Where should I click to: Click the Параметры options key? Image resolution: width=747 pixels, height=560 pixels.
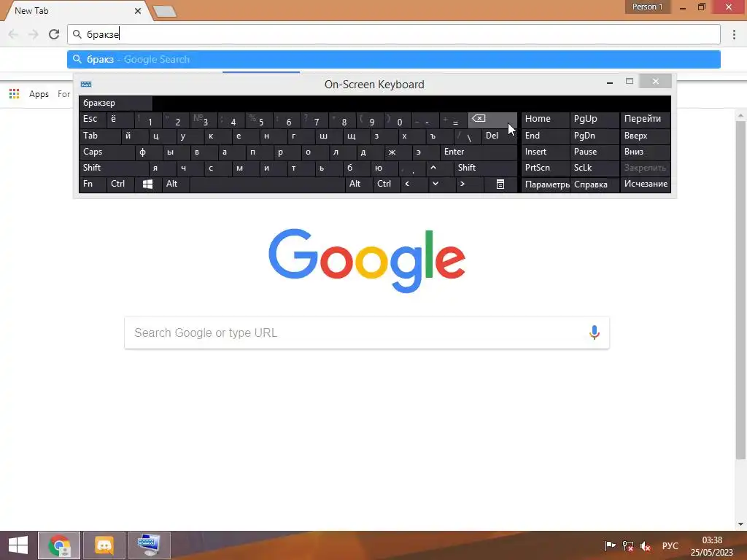click(x=546, y=184)
